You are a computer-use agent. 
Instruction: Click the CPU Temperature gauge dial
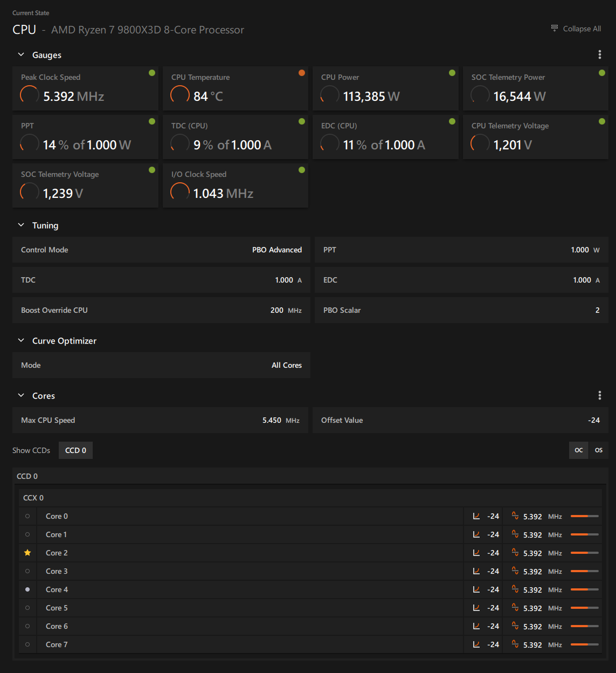(x=180, y=95)
